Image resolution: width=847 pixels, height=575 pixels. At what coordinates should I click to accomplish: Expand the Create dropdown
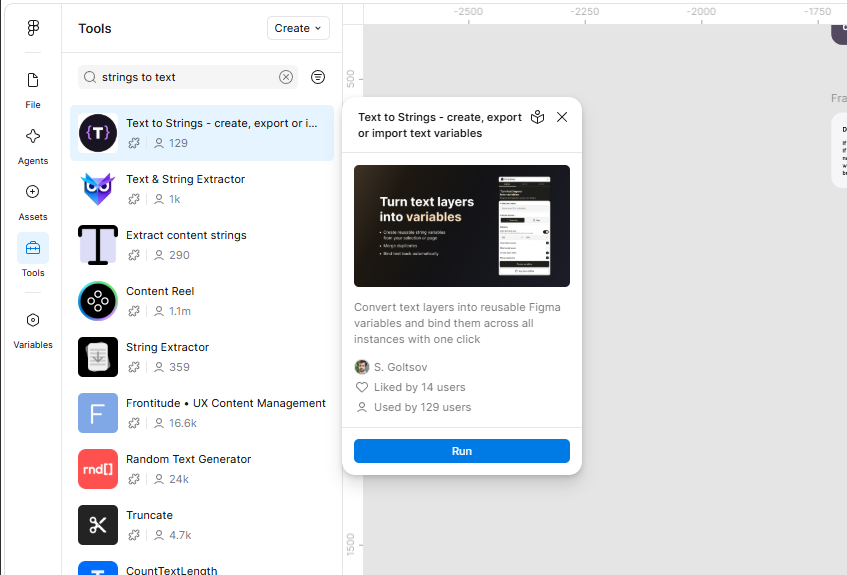298,28
